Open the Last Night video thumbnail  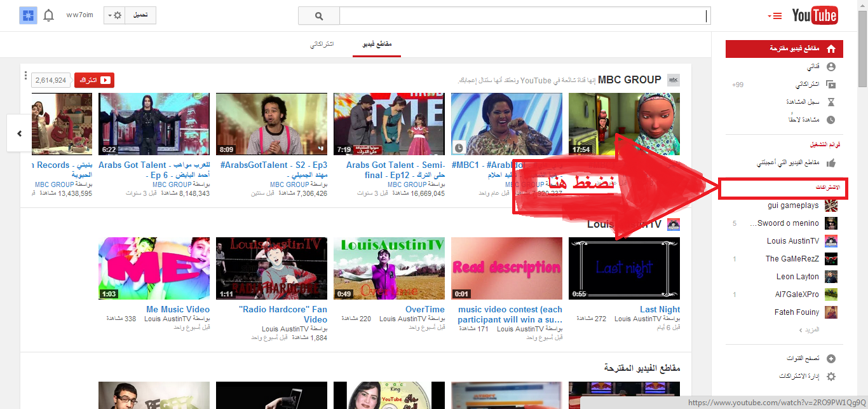click(624, 268)
